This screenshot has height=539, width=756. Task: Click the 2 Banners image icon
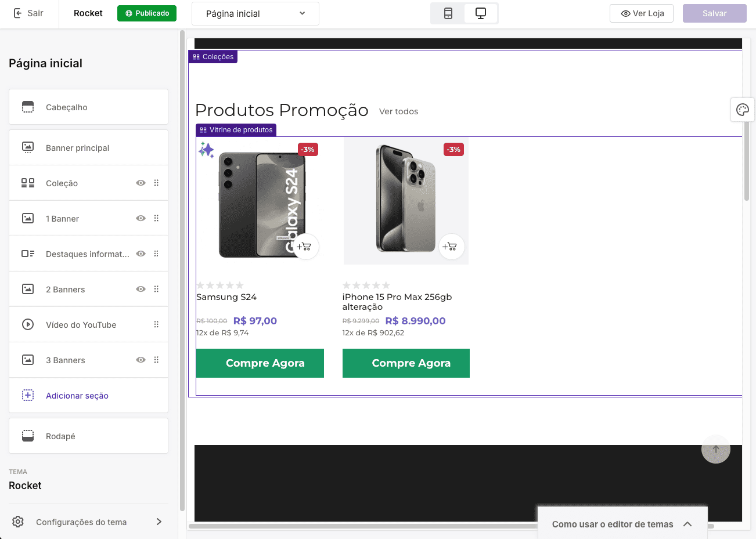(x=28, y=289)
